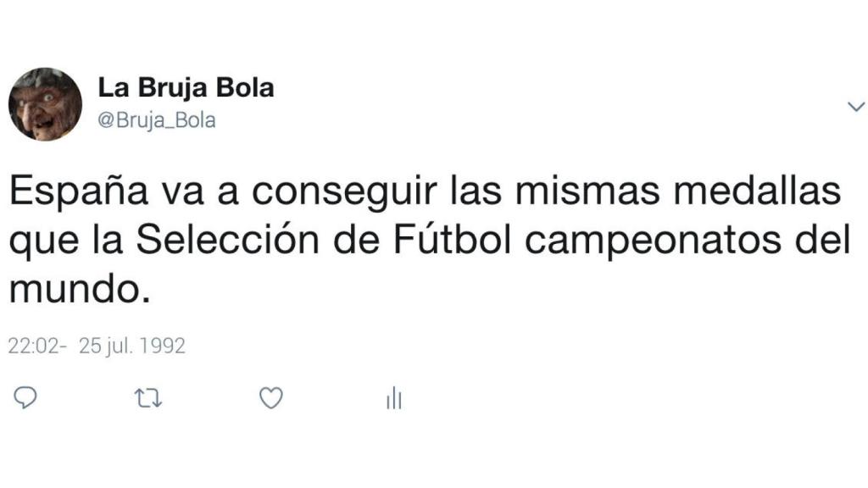Open La Bruja Bola's profile picture

click(45, 104)
